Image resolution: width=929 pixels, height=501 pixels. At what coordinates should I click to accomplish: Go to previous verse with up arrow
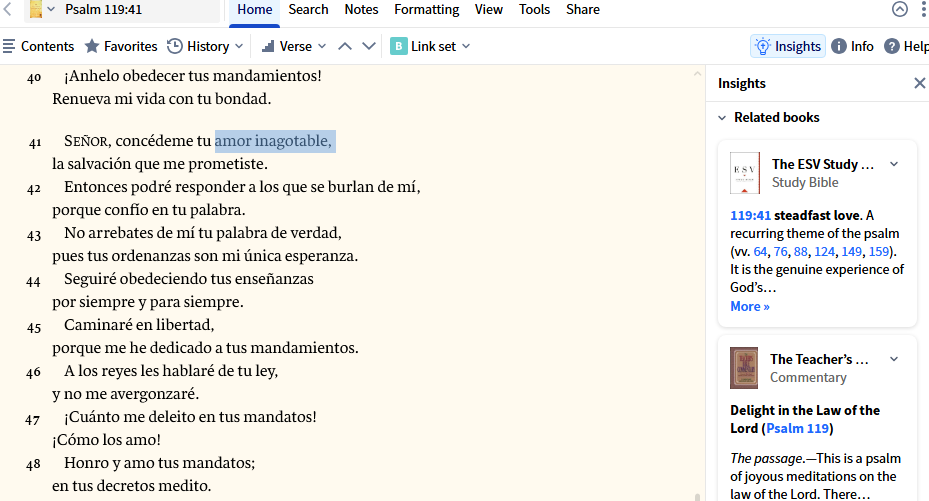click(345, 46)
